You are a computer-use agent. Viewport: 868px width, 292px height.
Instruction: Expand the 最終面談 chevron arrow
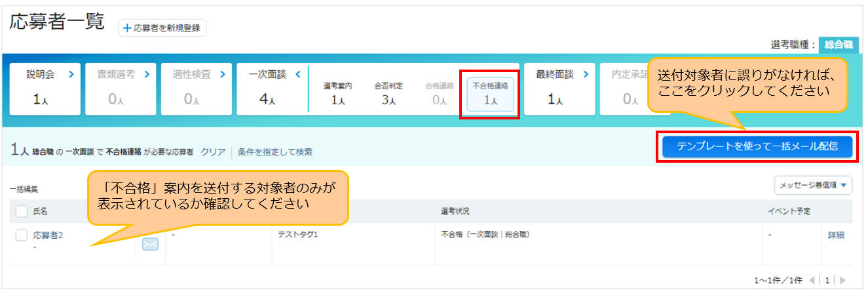pos(584,74)
